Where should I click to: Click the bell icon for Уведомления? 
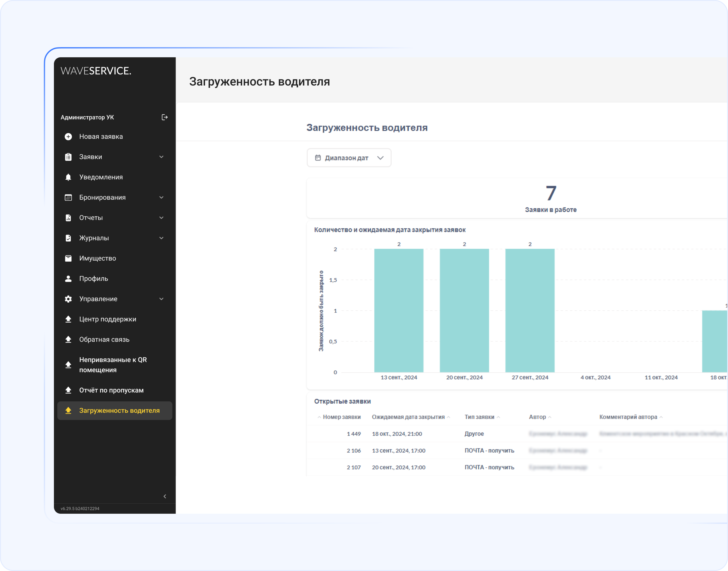[x=68, y=177]
